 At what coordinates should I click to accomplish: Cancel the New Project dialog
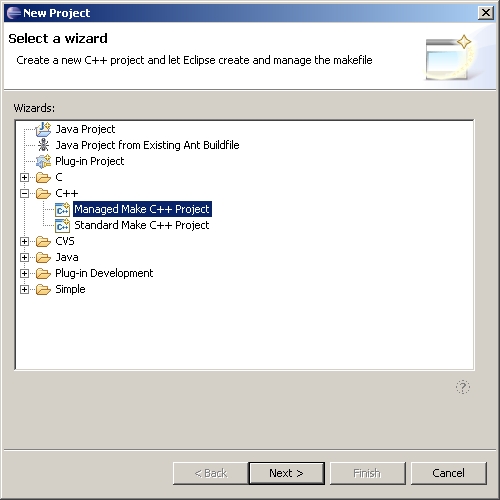click(448, 473)
